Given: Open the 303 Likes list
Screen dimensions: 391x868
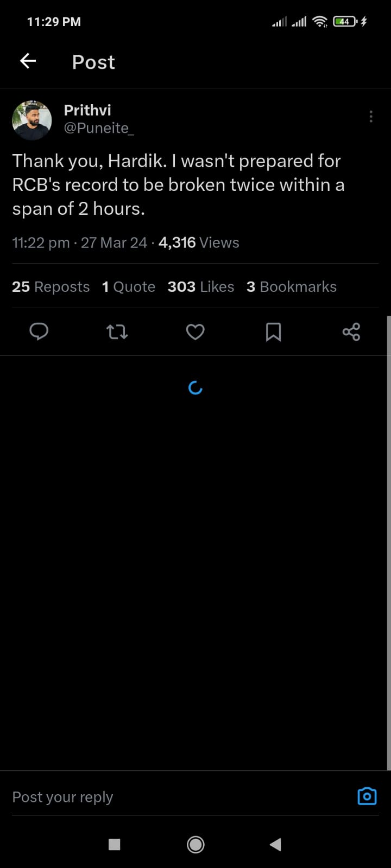Looking at the screenshot, I should pyautogui.click(x=201, y=286).
